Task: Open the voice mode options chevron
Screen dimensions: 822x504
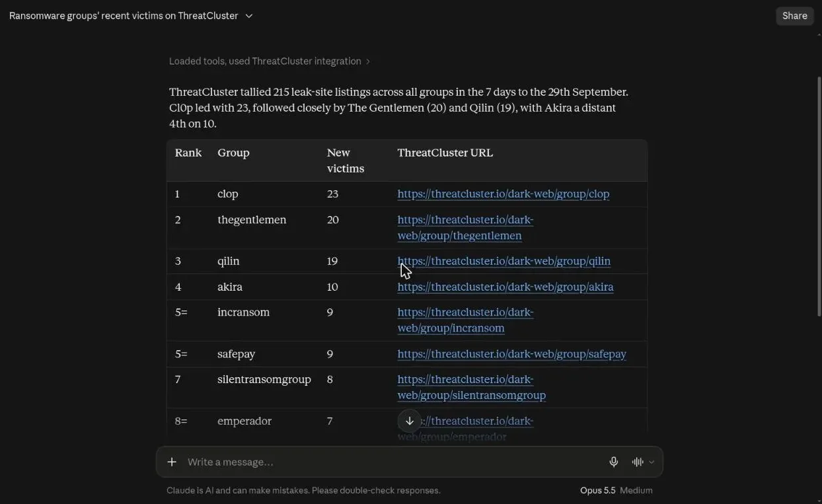Action: 652,462
